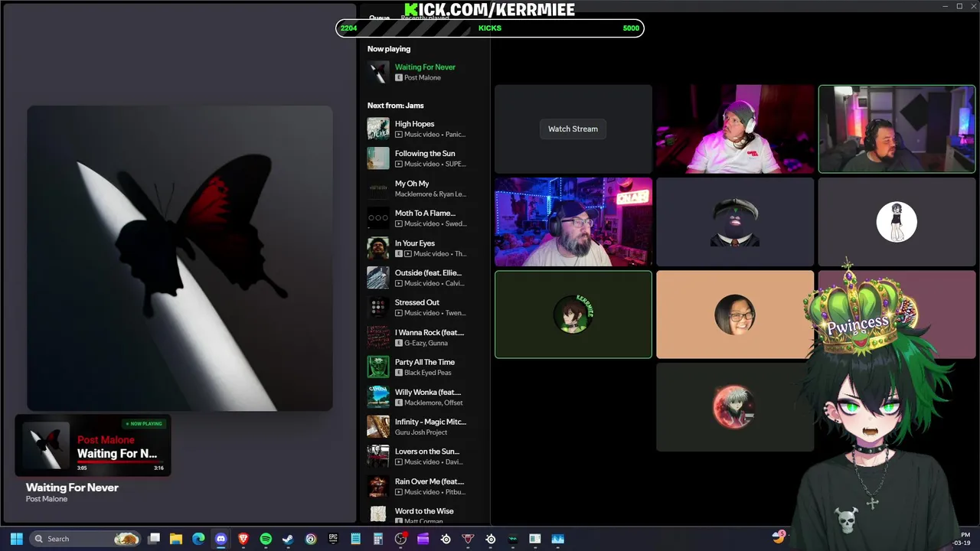Open Spotify from the Windows taskbar
This screenshot has width=980, height=551.
click(x=266, y=539)
